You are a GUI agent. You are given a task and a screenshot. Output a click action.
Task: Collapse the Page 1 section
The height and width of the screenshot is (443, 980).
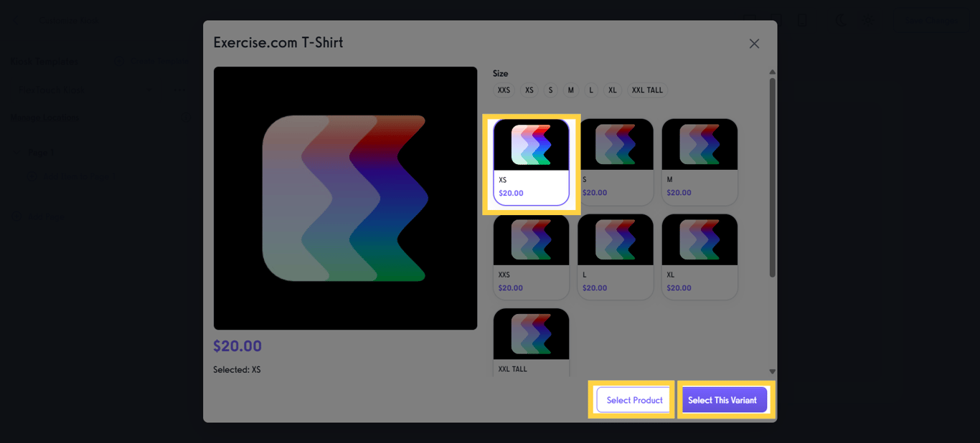(x=16, y=152)
